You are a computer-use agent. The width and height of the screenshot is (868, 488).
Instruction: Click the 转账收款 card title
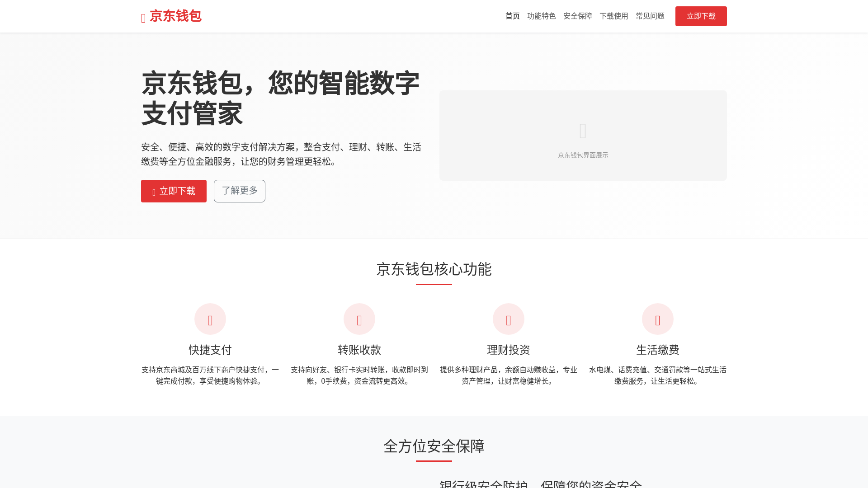click(359, 350)
